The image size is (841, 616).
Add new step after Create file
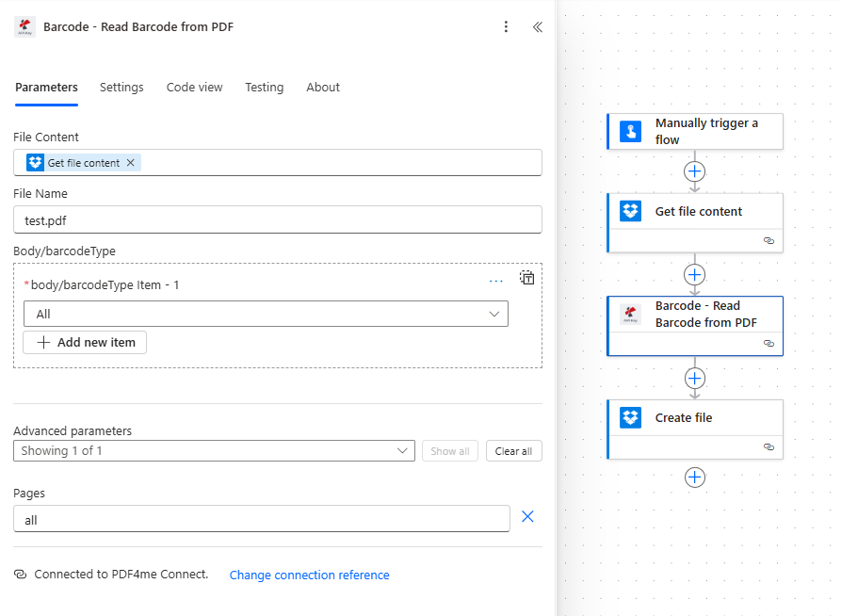coord(695,478)
